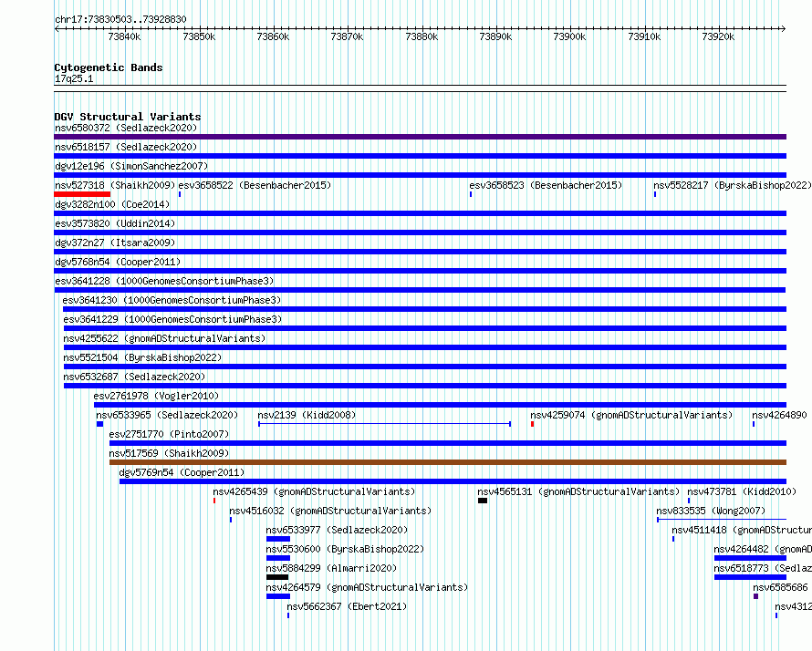The height and width of the screenshot is (651, 812).
Task: Select dgv5769n54 (Cooper2011) label
Action: [x=182, y=472]
